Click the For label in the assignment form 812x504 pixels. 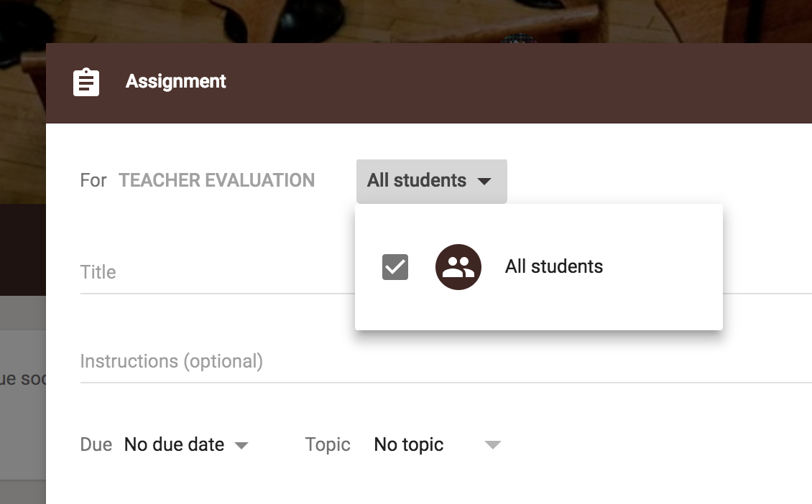(x=93, y=181)
